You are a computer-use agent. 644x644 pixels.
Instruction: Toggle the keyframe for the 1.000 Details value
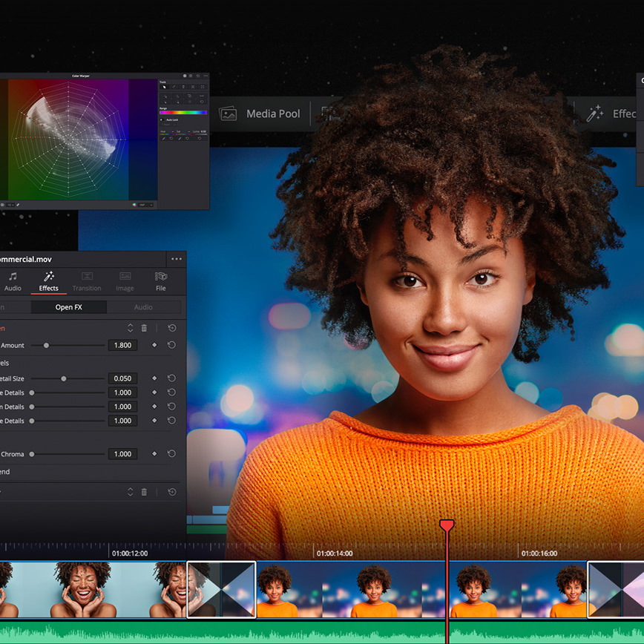tap(154, 392)
